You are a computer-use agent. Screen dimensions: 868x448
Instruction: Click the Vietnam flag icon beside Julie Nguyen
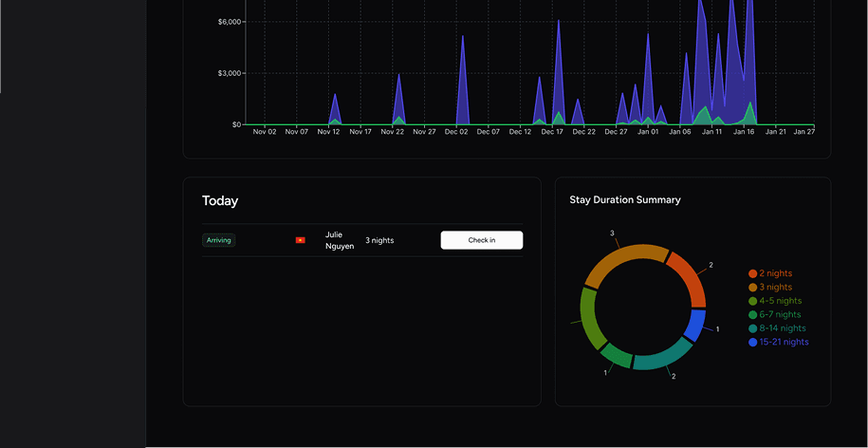(300, 240)
